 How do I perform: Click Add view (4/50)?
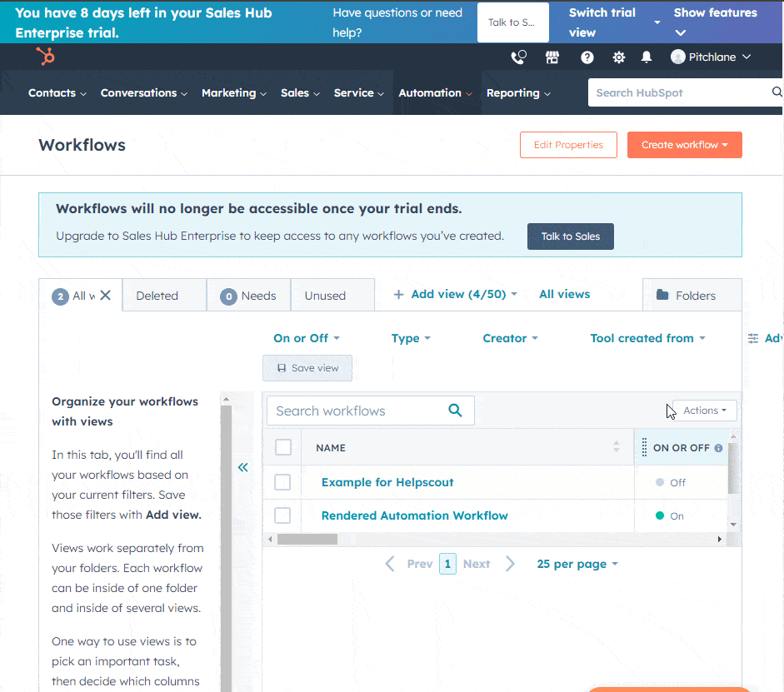click(455, 294)
